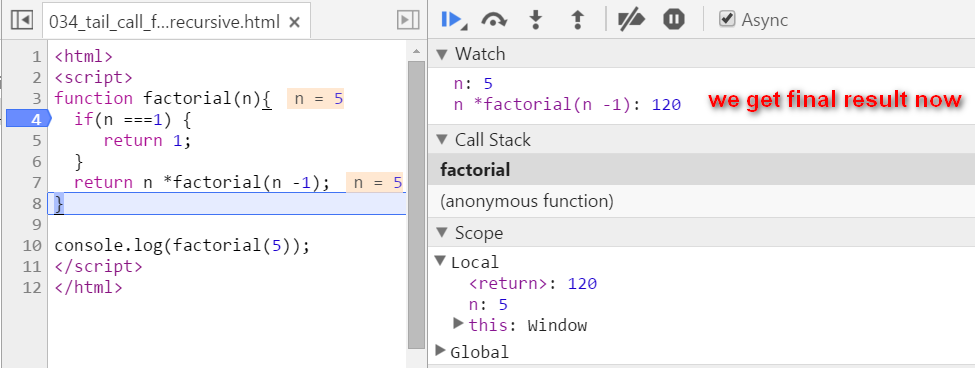Click the n: 5 entry in Local scope
Viewport: 975px width, 368px height.
pyautogui.click(x=488, y=305)
